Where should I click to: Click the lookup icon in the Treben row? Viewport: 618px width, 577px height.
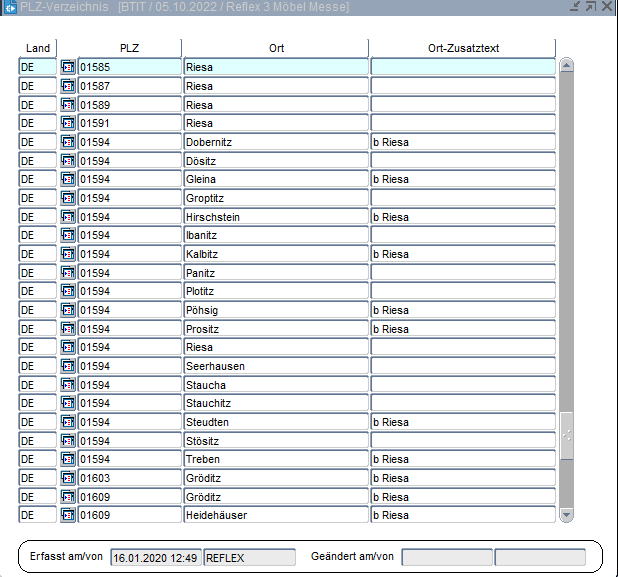pos(68,459)
